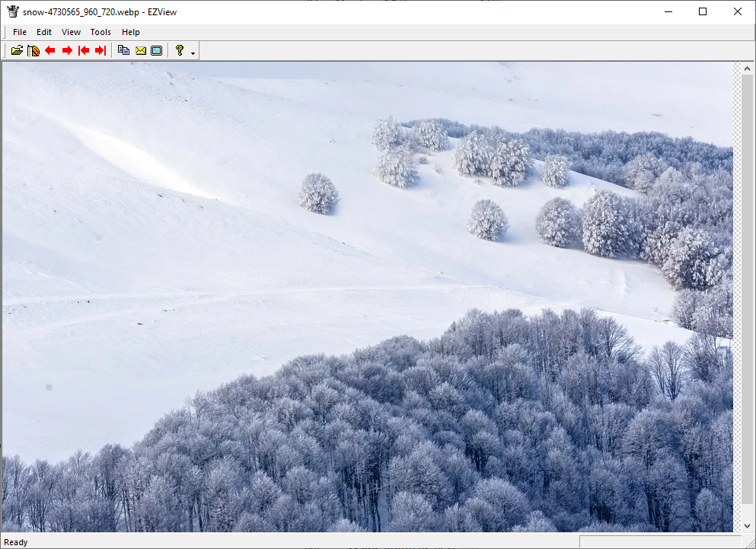Open the Tools menu

100,32
